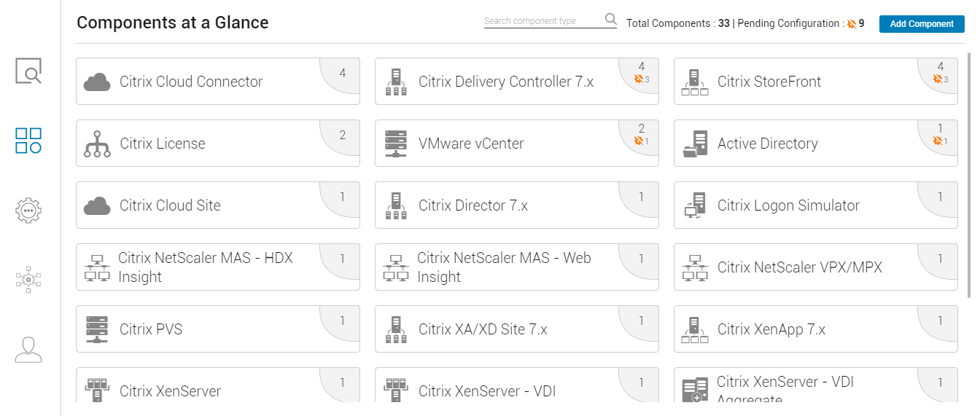The image size is (980, 416).
Task: Select the Citrix XenServer - VDI label
Action: (x=487, y=391)
